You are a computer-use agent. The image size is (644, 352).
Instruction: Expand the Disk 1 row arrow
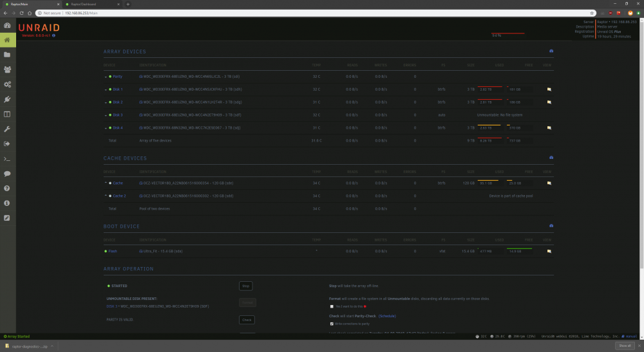106,89
